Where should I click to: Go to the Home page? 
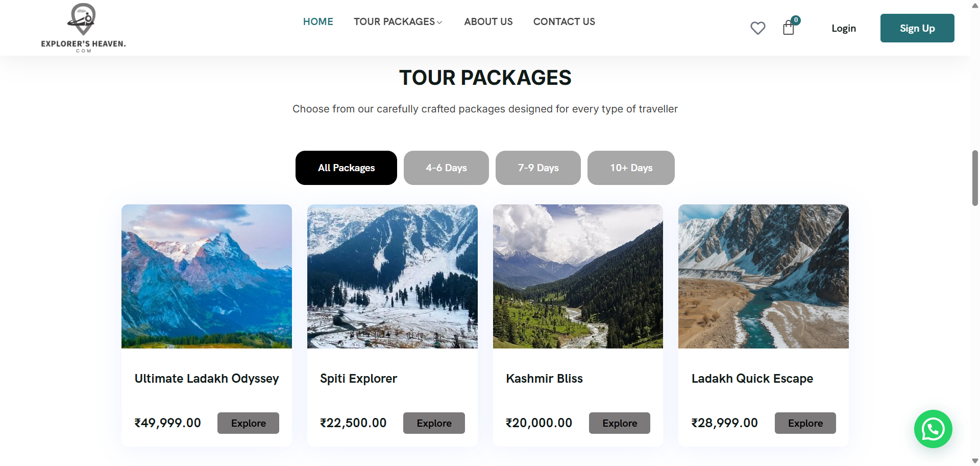coord(318,21)
